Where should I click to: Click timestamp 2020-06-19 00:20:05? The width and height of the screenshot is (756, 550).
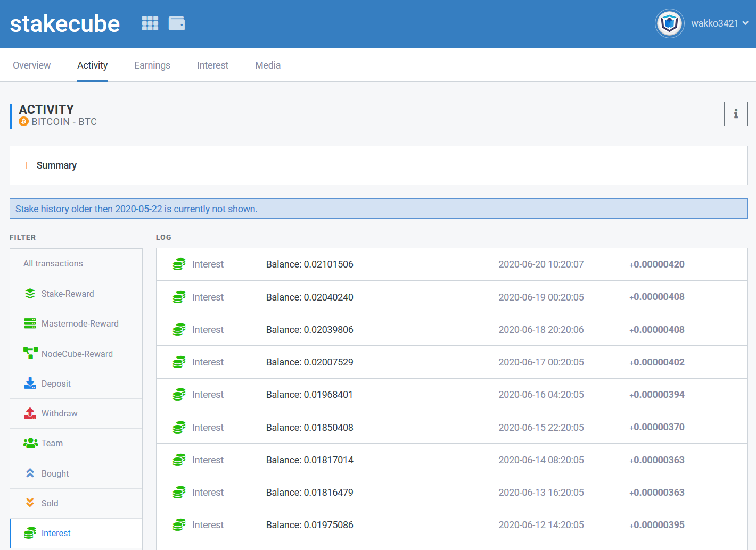(541, 297)
